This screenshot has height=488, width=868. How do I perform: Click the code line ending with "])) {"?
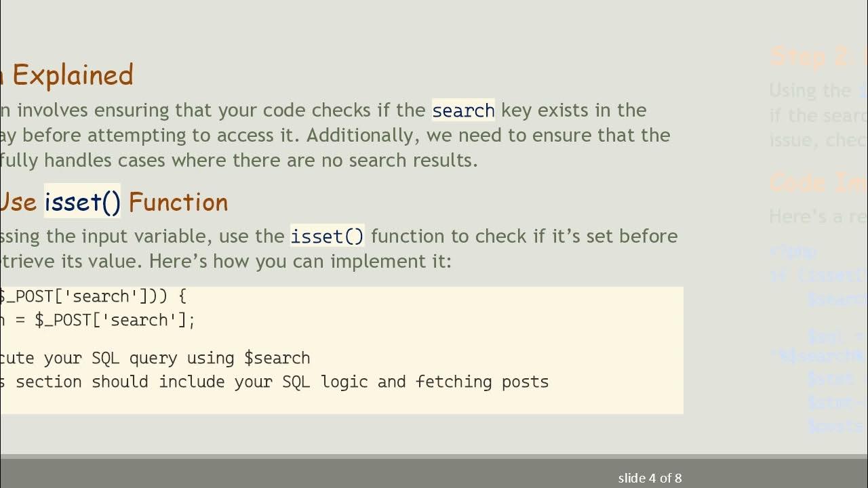click(x=93, y=296)
